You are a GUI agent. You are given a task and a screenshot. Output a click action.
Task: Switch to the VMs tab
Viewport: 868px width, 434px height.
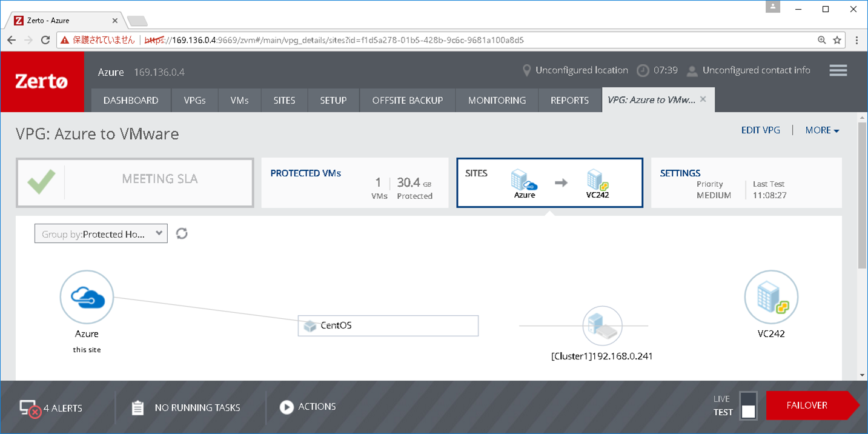point(240,101)
